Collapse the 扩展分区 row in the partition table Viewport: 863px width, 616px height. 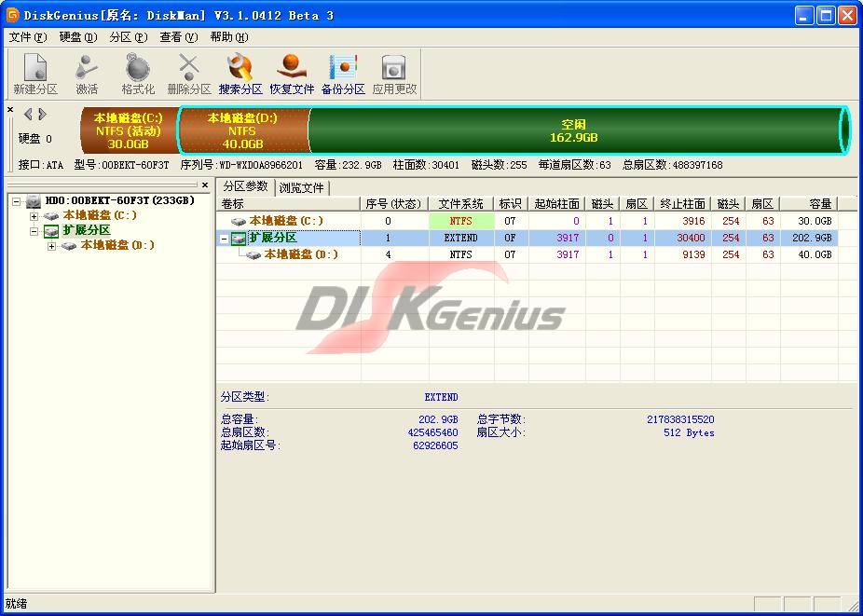coord(224,239)
